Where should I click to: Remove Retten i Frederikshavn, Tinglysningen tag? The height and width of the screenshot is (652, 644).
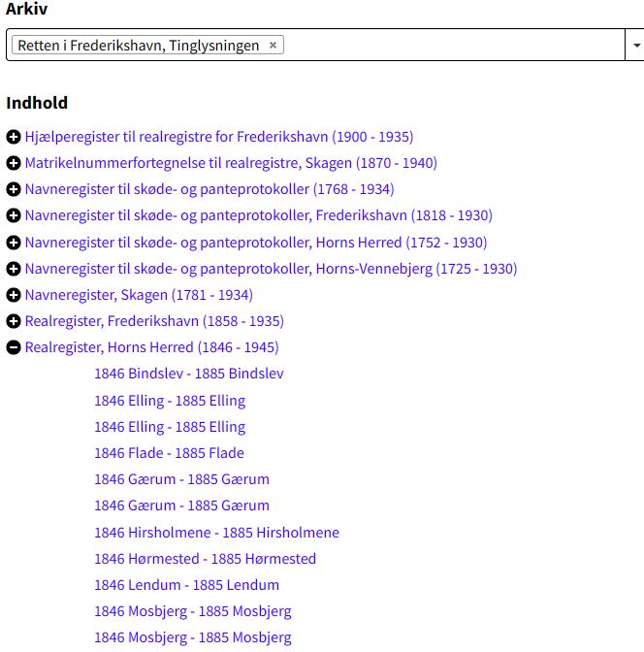(273, 45)
